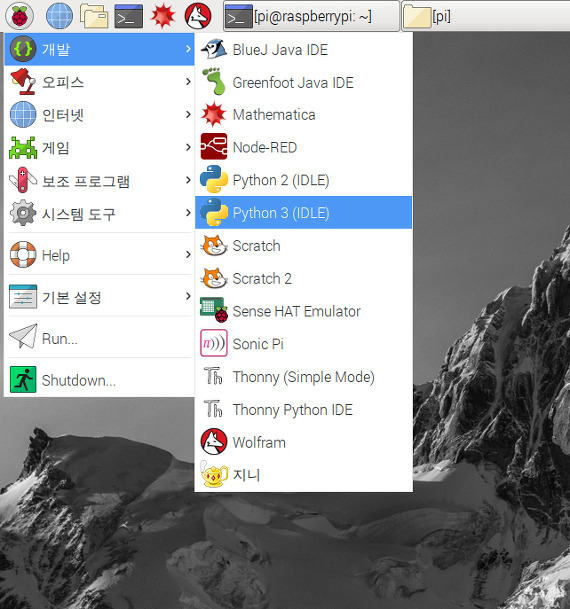The width and height of the screenshot is (570, 609).
Task: Expand the 시스템 도구 submenu arrow
Action: (x=188, y=213)
